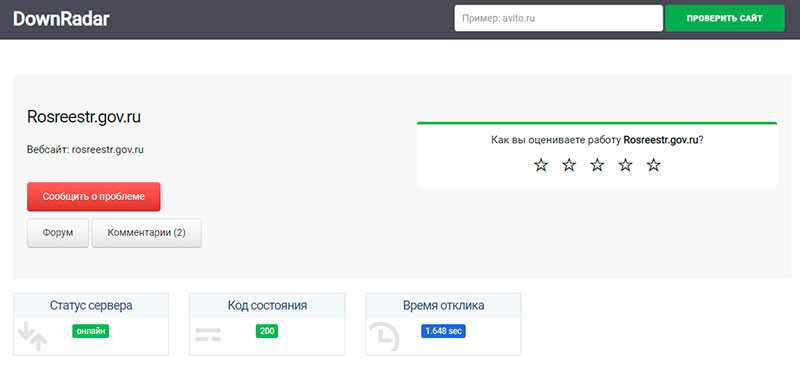
Task: Click the status code lines icon
Action: (x=208, y=335)
